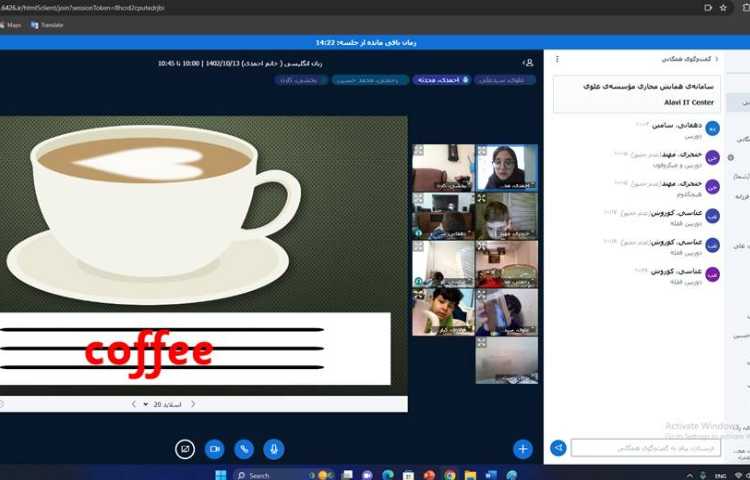Open the Windows Start menu
This screenshot has width=750, height=480.
click(221, 475)
